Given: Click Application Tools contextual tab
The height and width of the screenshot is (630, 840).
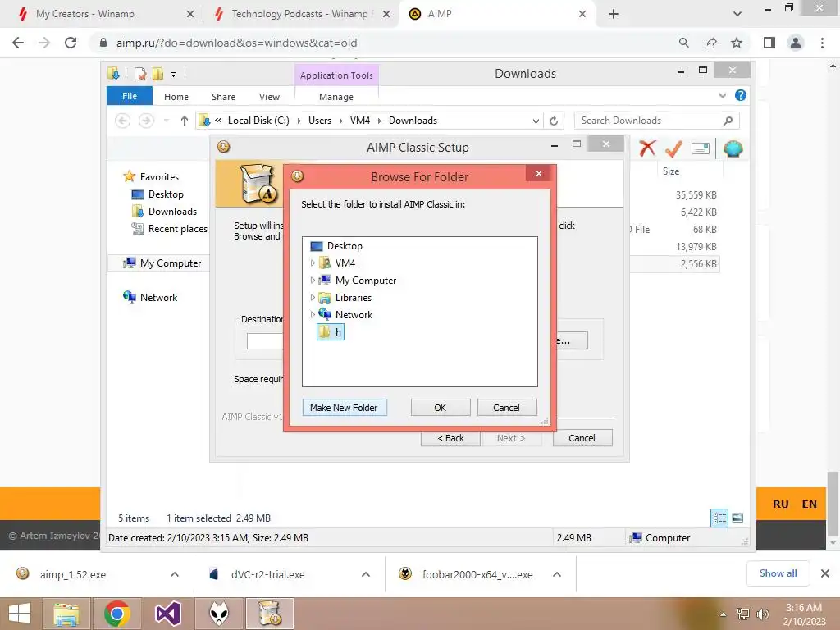Looking at the screenshot, I should click(336, 75).
